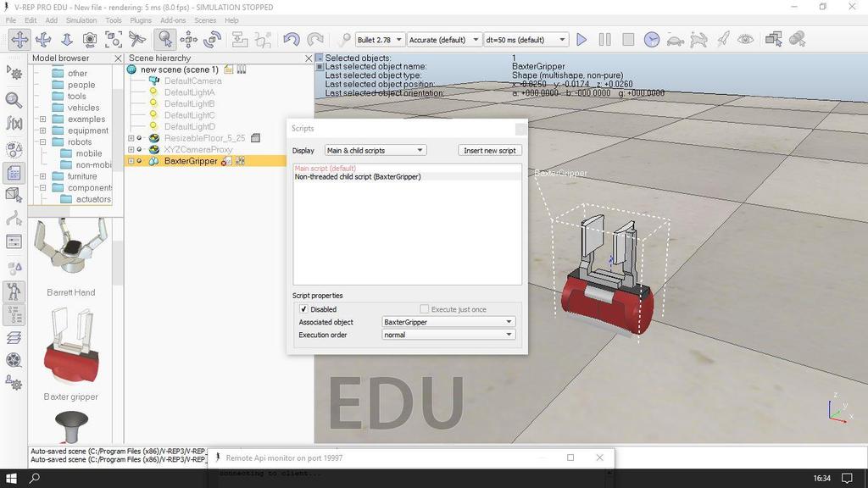This screenshot has width=868, height=488.
Task: Select Non-threaded child script (BaxterGripper) entry
Action: point(407,177)
